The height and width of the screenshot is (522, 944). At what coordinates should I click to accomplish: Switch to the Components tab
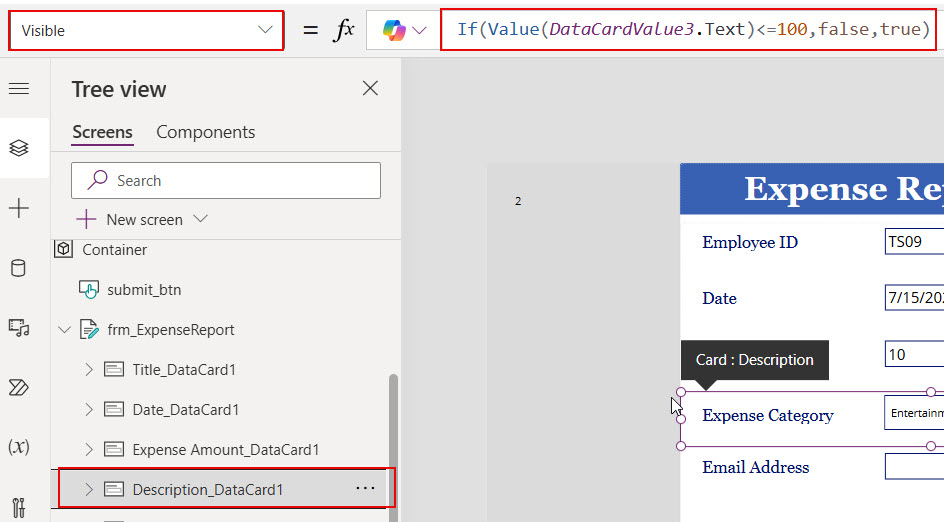pos(205,132)
